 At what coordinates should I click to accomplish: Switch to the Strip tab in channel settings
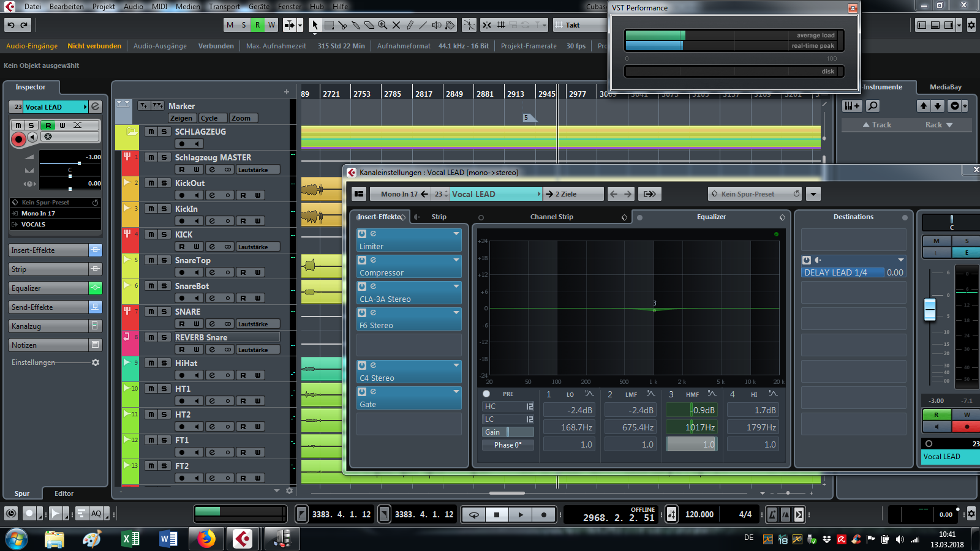point(439,217)
